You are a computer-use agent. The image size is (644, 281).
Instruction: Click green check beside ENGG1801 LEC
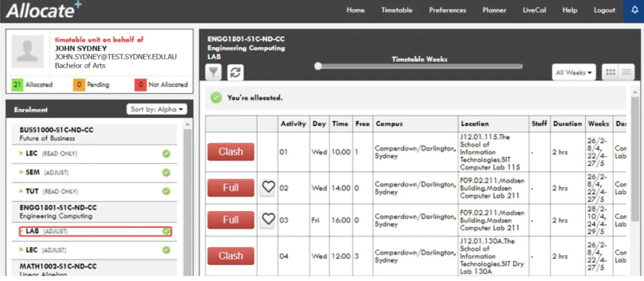[x=166, y=250]
